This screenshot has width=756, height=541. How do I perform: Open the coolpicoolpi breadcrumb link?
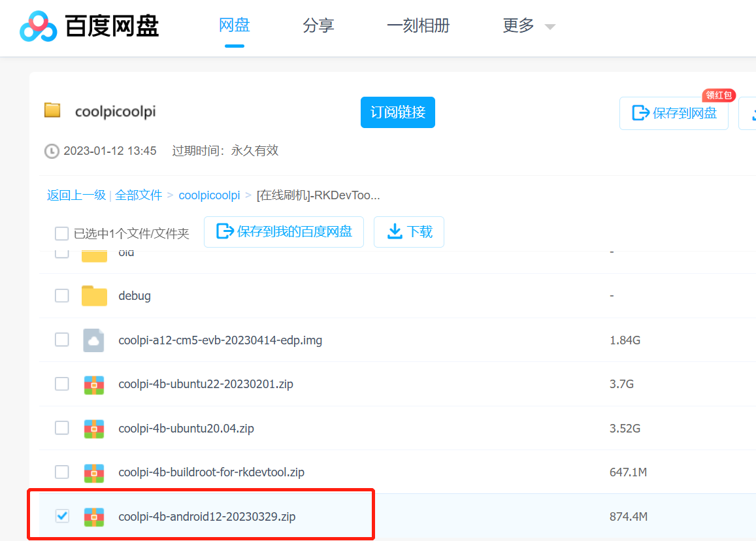coord(209,195)
